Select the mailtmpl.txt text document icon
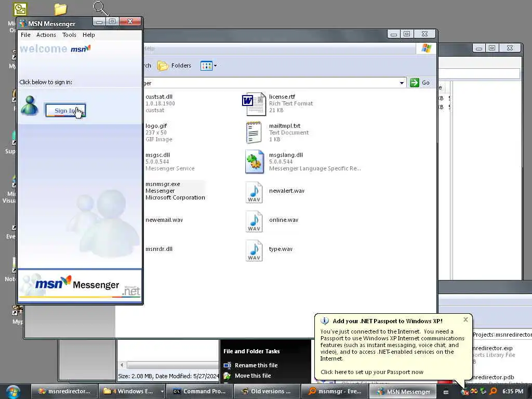Viewport: 532px width, 399px height. point(254,132)
